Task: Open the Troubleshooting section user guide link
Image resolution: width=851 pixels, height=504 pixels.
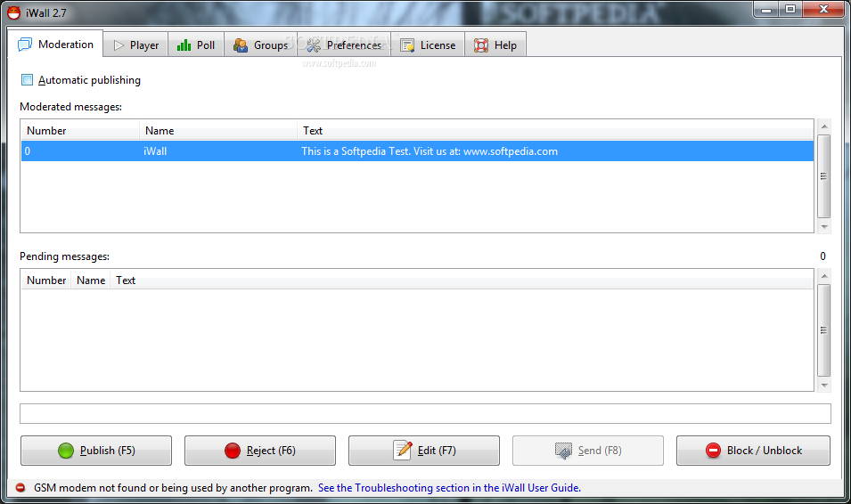Action: point(449,488)
